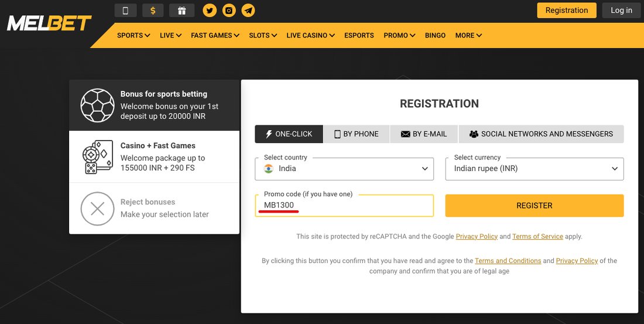Open the Terms and Conditions link

click(508, 261)
